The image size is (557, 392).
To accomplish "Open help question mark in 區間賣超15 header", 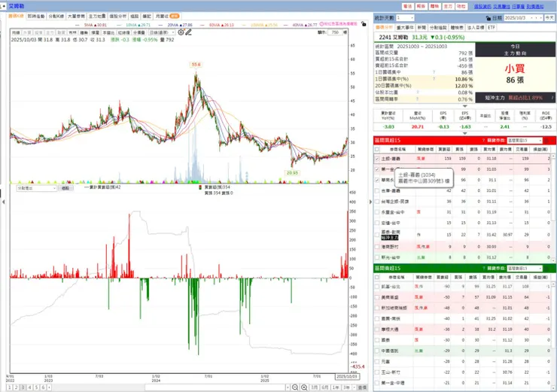I will pos(483,268).
